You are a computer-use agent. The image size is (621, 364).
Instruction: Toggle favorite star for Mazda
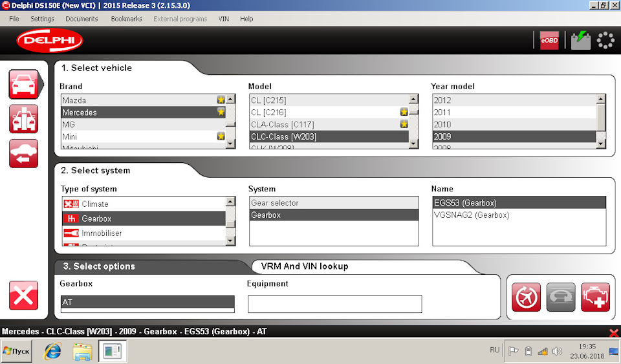pyautogui.click(x=221, y=100)
